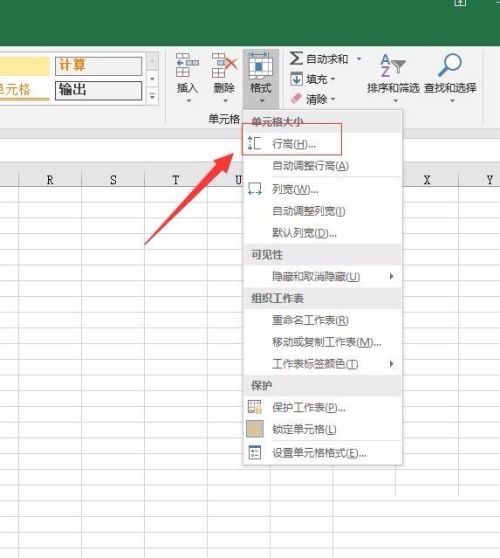
Task: Click the AutoSum (自动求和) label
Action: (327, 59)
